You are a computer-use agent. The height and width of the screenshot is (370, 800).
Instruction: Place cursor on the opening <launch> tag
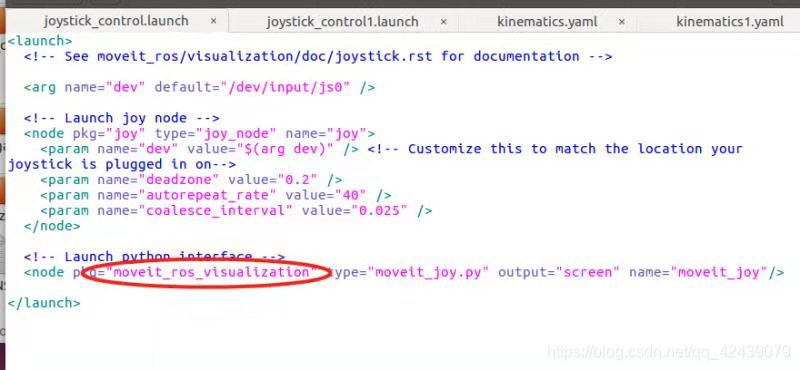40,40
